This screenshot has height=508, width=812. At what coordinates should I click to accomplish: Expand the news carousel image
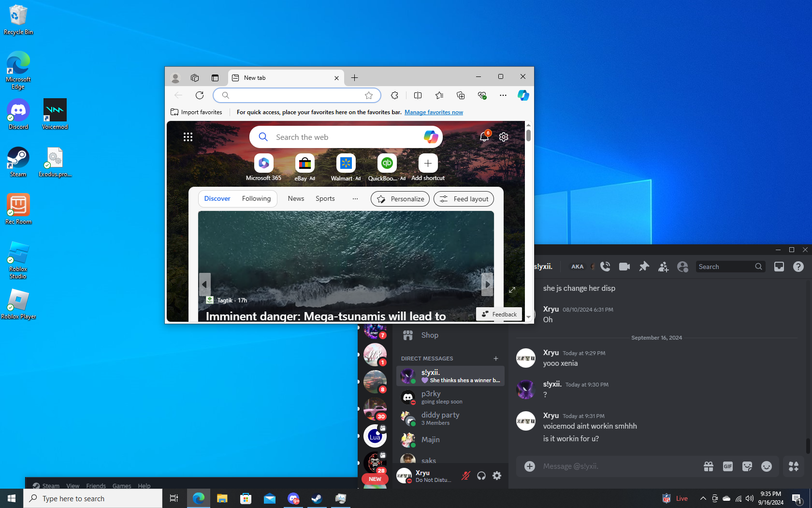pos(512,290)
